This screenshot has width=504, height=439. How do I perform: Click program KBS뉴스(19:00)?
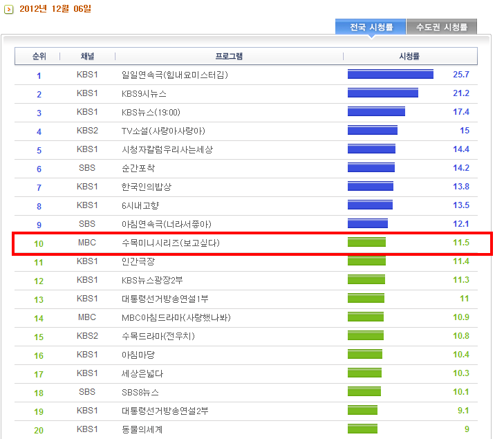(x=151, y=112)
